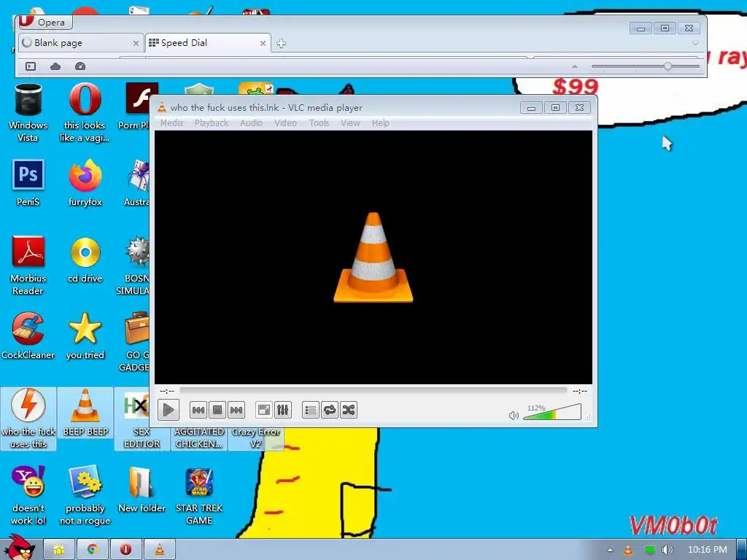747x560 pixels.
Task: Open the clock showing 10:16 PM
Action: (x=708, y=550)
